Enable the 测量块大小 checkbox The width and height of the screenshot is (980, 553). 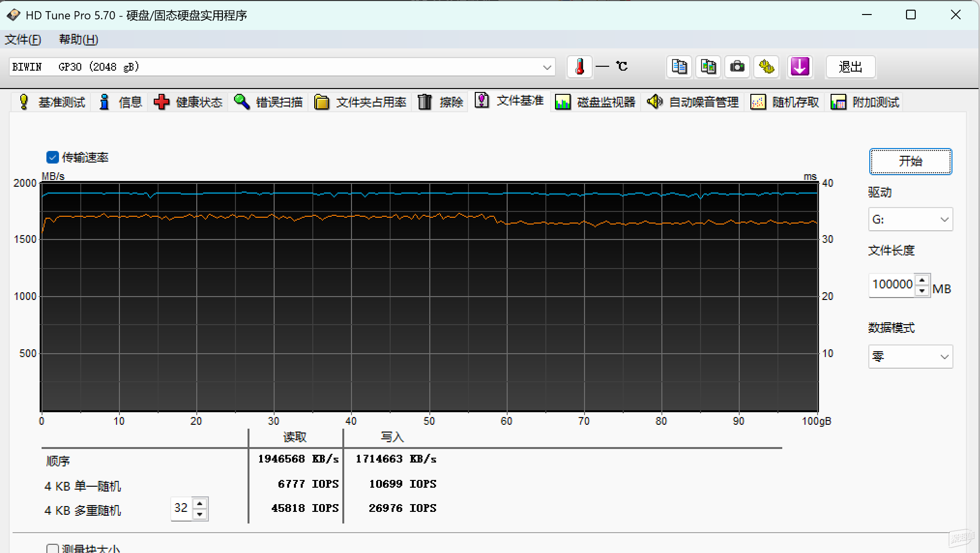tap(52, 549)
